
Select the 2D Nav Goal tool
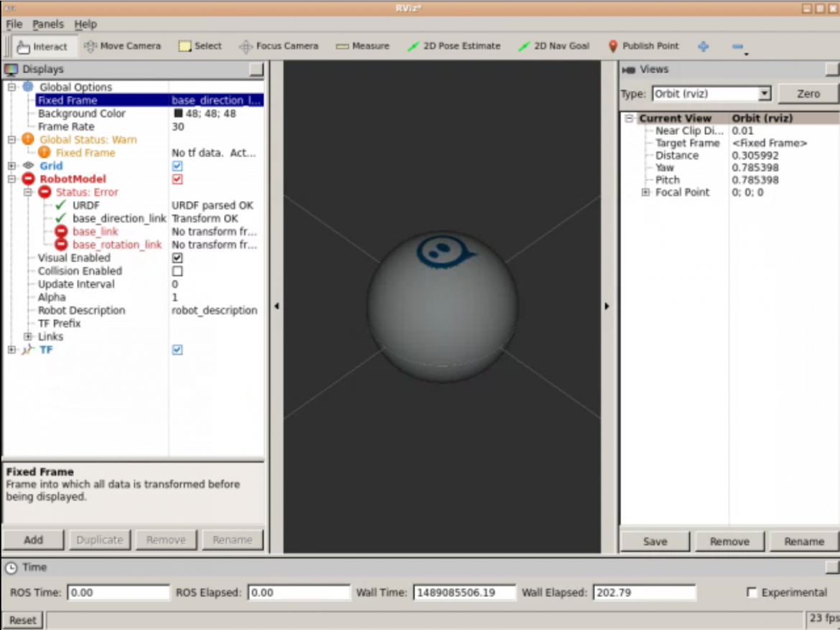click(x=554, y=46)
